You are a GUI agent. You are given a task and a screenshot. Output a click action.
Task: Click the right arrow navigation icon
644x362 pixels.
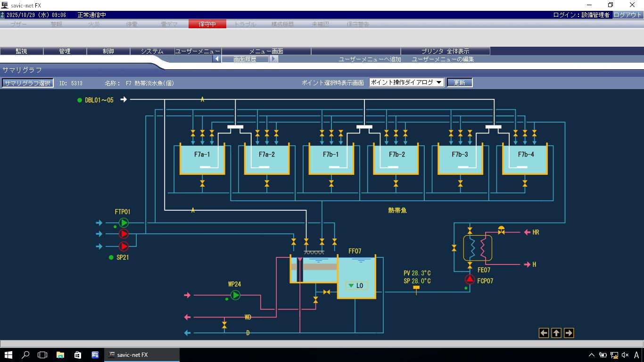coord(569,333)
